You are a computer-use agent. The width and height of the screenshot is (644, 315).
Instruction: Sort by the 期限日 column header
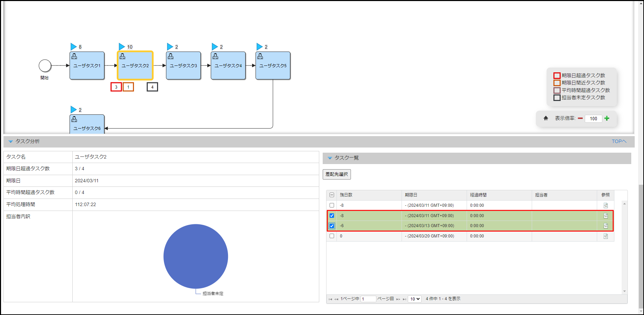(x=434, y=195)
